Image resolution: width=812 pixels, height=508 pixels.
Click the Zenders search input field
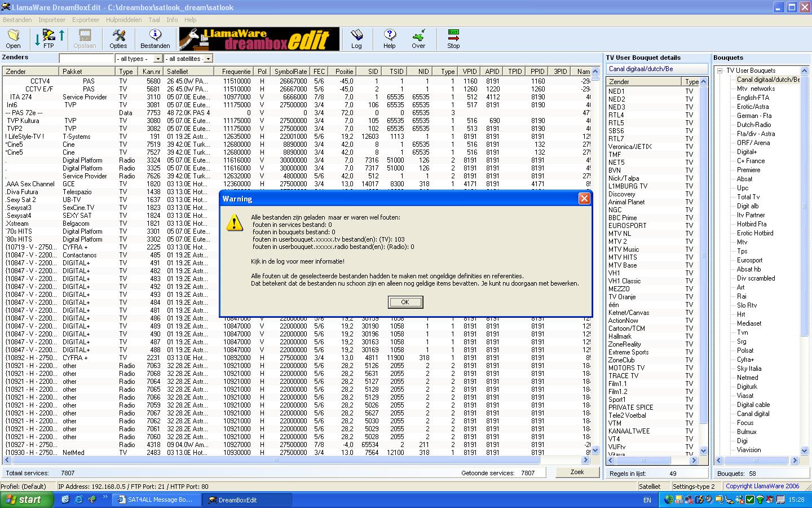(x=87, y=59)
